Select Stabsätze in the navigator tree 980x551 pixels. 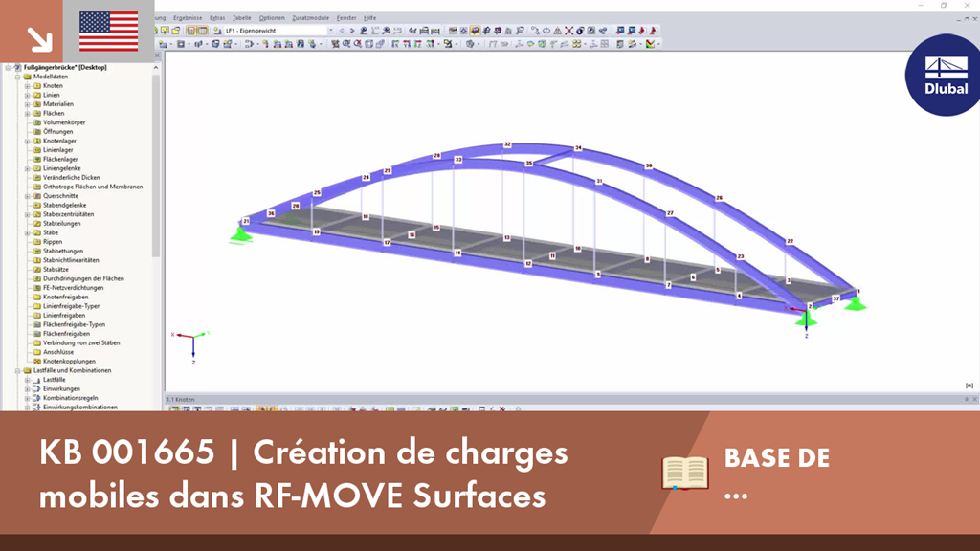56,269
